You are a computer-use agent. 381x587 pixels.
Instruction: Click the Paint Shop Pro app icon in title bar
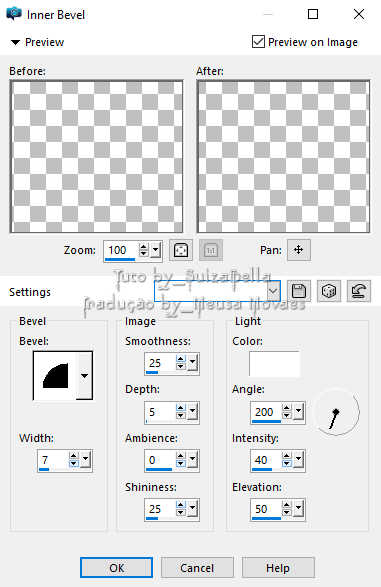(14, 14)
